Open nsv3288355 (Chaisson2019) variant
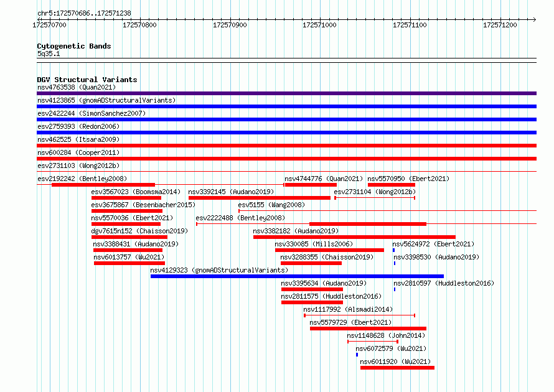Viewport: 554px width, 392px height. point(327,257)
